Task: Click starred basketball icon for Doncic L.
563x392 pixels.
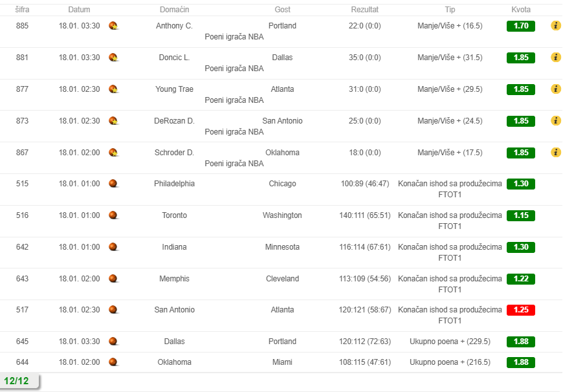Action: pos(113,58)
